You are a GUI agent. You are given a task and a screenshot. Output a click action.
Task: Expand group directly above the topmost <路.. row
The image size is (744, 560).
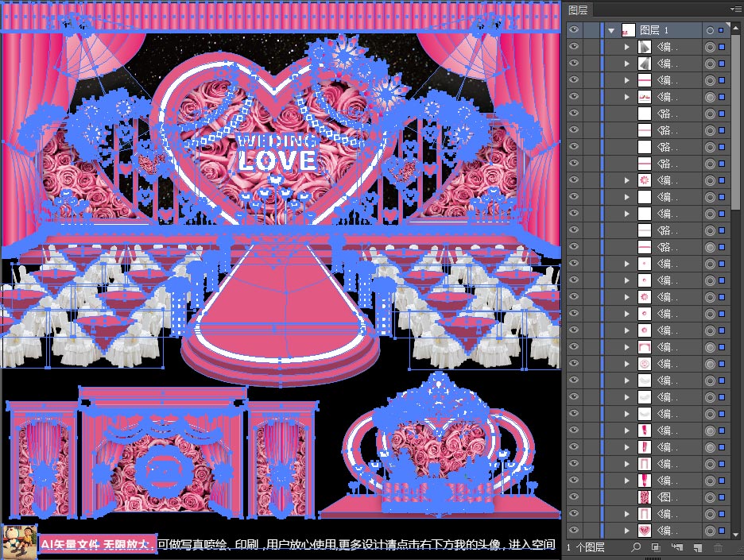[627, 97]
